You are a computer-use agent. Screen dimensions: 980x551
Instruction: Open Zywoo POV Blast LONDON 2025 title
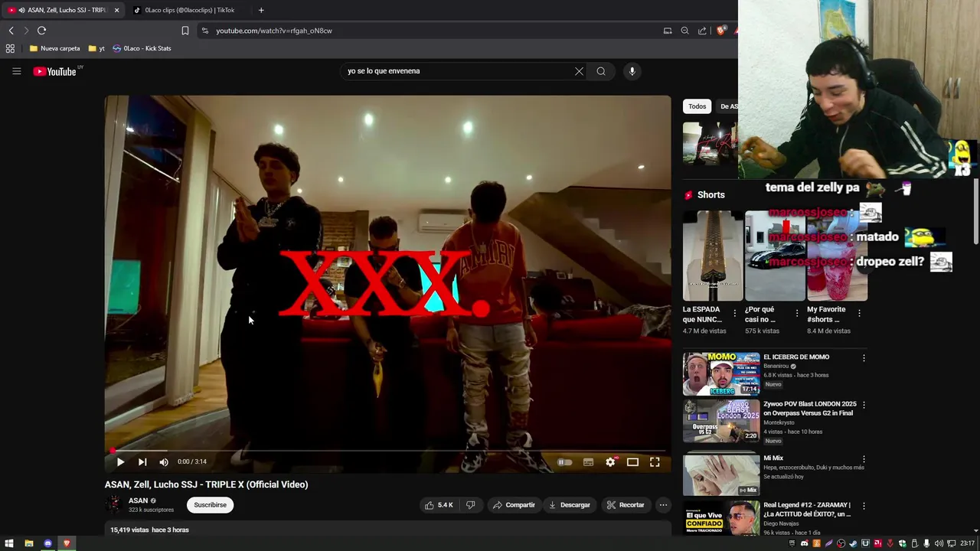(810, 409)
